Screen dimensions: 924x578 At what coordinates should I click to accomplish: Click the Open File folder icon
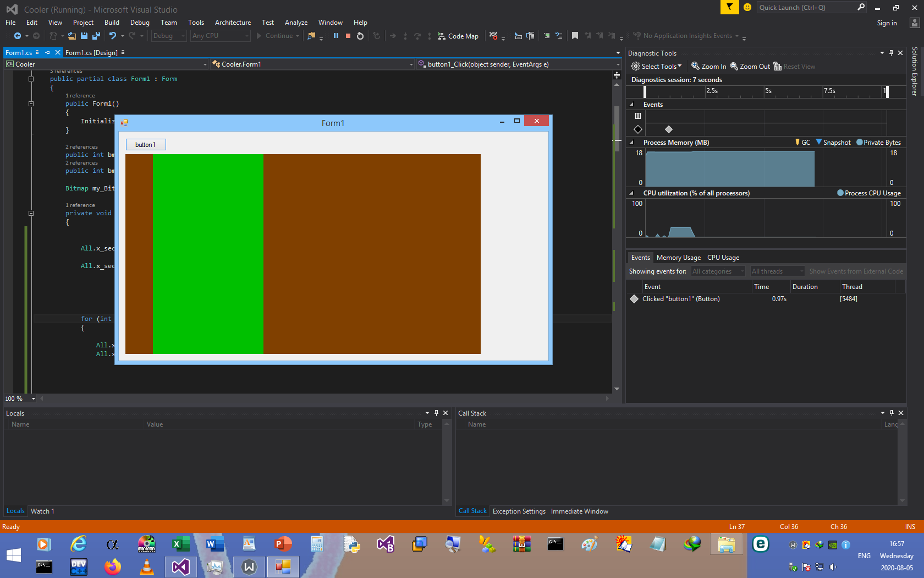(72, 36)
